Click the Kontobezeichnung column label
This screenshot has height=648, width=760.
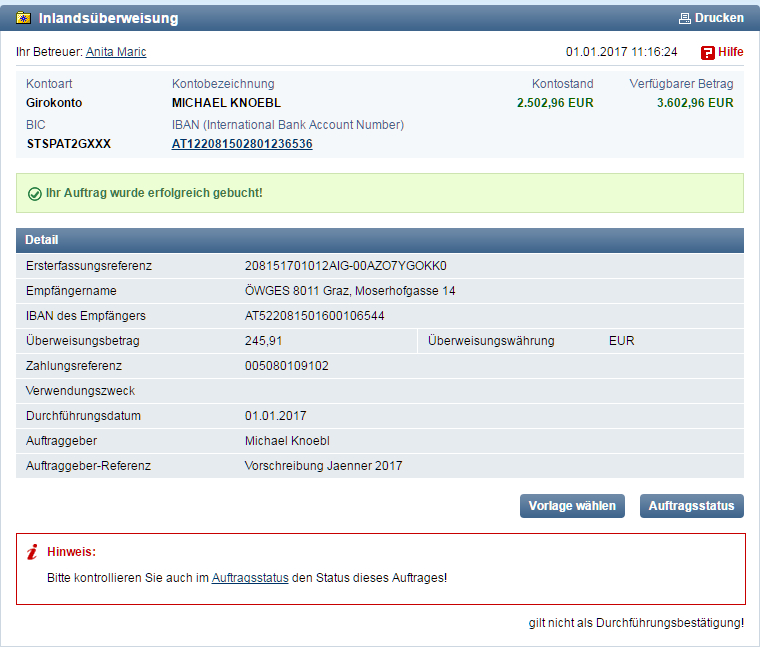coord(223,84)
